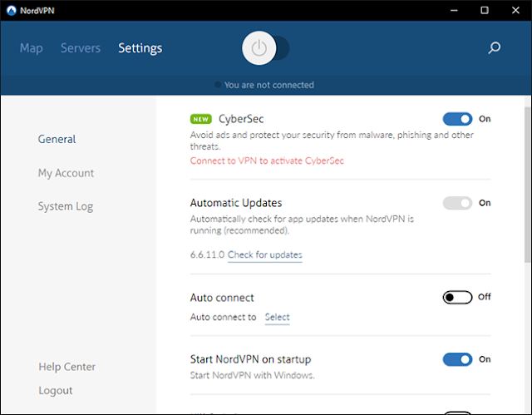Click the Start NordVPN on startup heading
This screenshot has height=415, width=532.
(250, 359)
